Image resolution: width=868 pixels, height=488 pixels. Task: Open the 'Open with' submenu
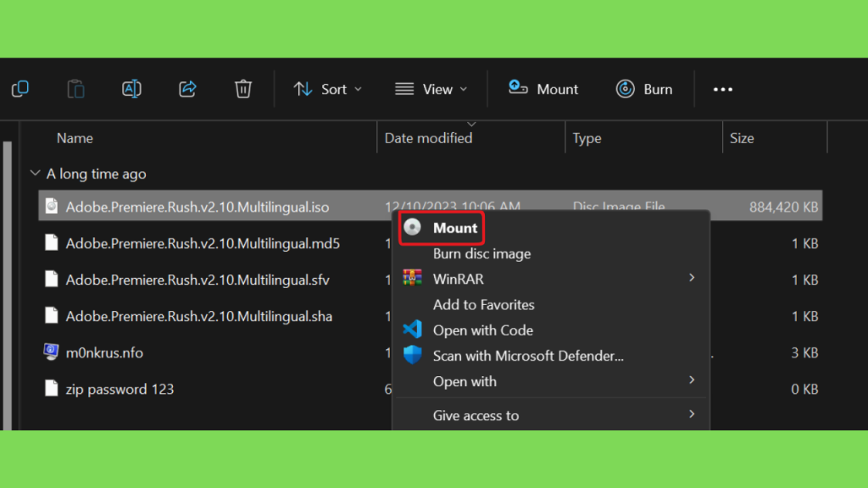(550, 381)
